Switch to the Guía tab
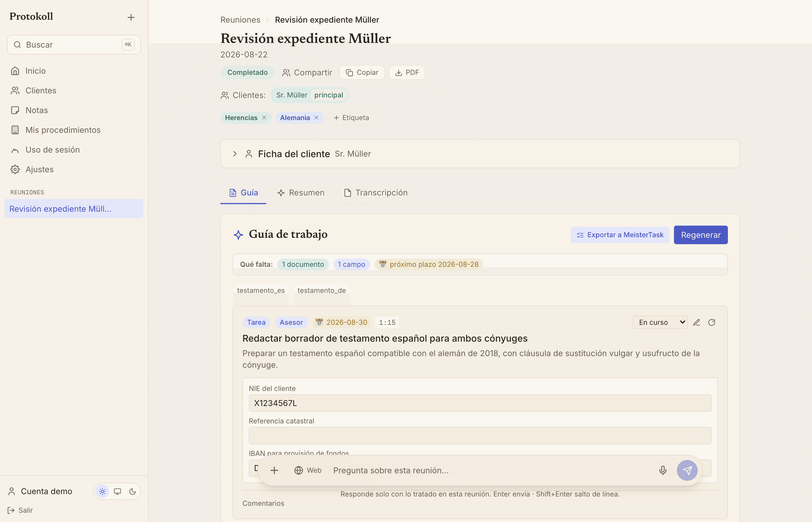812x522 pixels. point(243,193)
